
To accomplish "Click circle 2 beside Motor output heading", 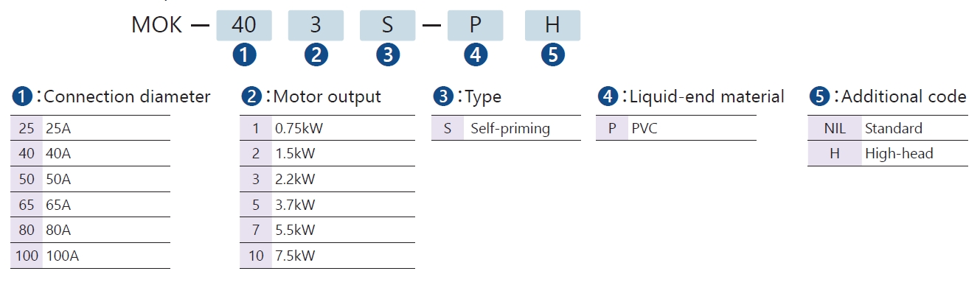I will click(251, 96).
